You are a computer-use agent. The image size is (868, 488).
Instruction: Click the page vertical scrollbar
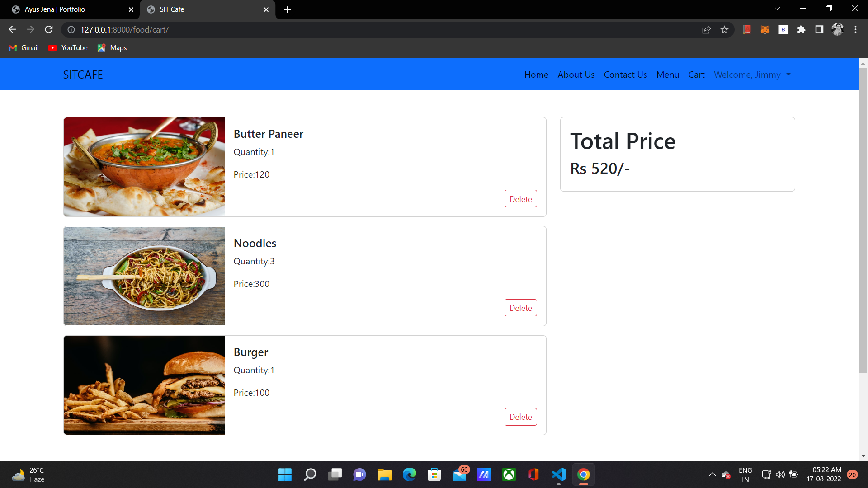click(x=863, y=220)
